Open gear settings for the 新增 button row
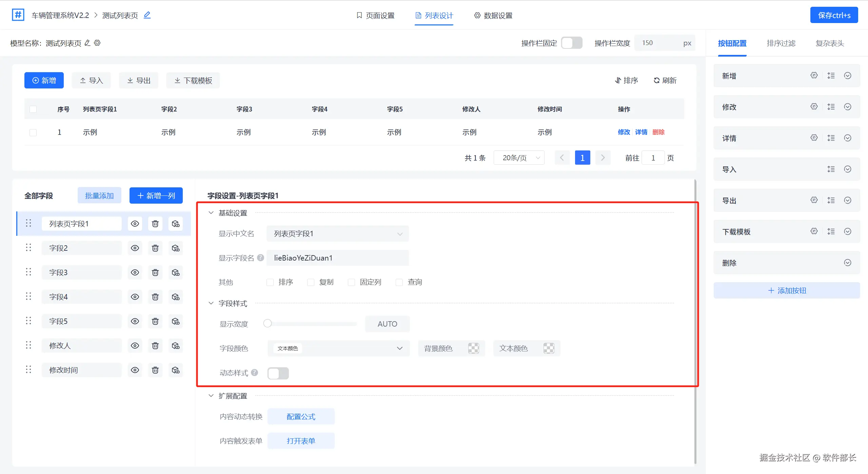The height and width of the screenshot is (474, 868). coord(814,76)
